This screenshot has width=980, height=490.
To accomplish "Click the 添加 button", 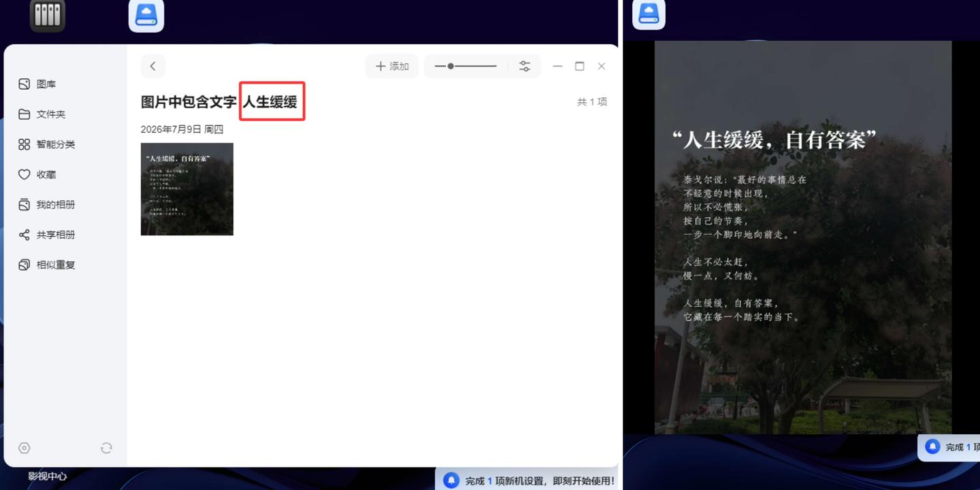I will 392,66.
